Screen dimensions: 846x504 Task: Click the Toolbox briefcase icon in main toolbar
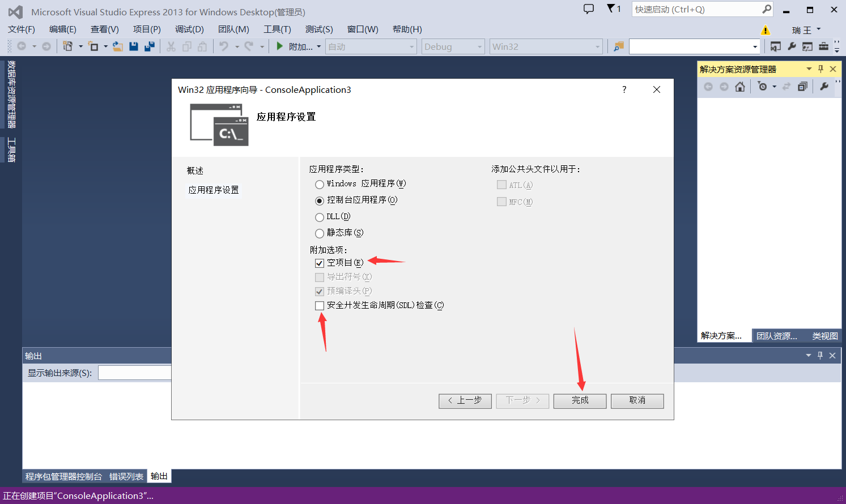point(823,46)
